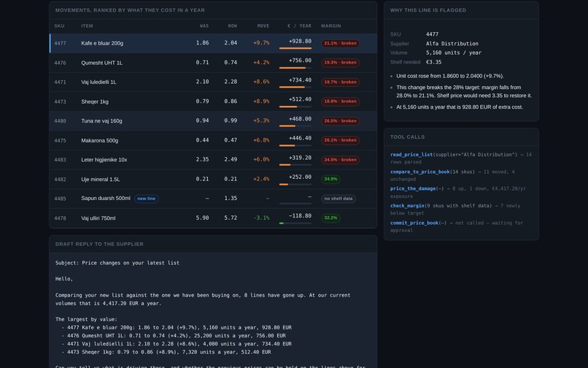Click the '928.80 EUR of extra cost' bullet

(x=460, y=107)
